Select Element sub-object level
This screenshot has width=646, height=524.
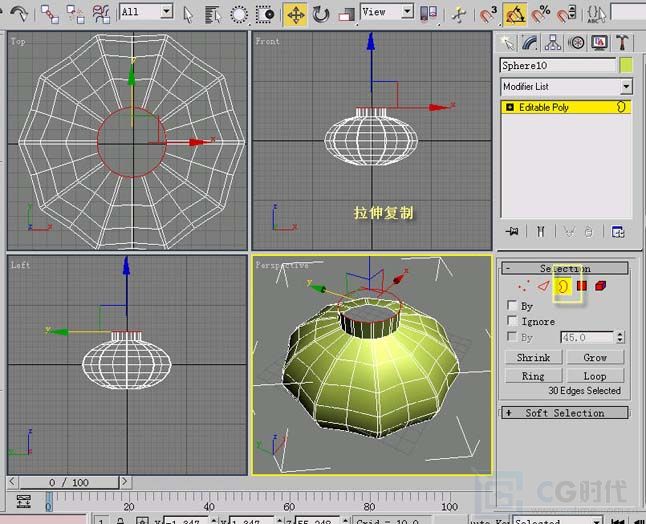click(x=601, y=285)
